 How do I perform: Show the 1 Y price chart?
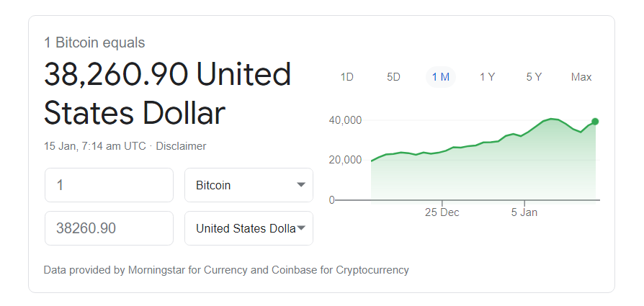pyautogui.click(x=487, y=77)
